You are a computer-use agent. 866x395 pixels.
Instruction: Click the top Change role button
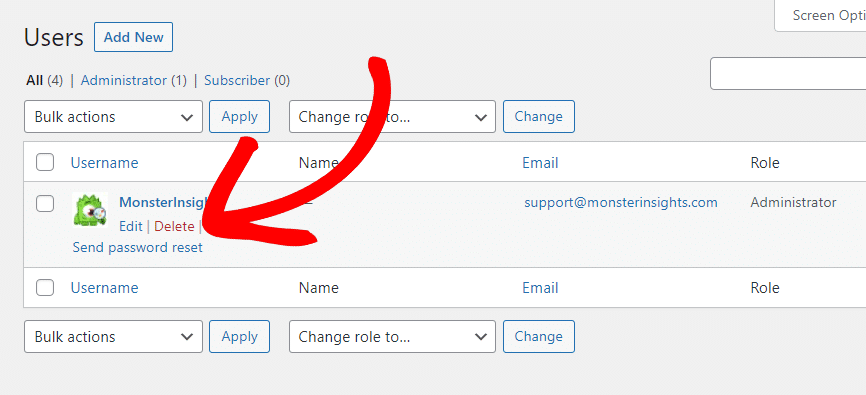538,117
